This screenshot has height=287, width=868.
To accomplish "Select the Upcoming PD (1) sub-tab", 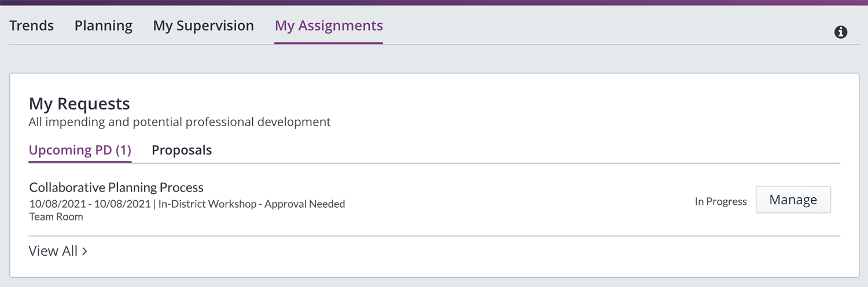I will (80, 150).
